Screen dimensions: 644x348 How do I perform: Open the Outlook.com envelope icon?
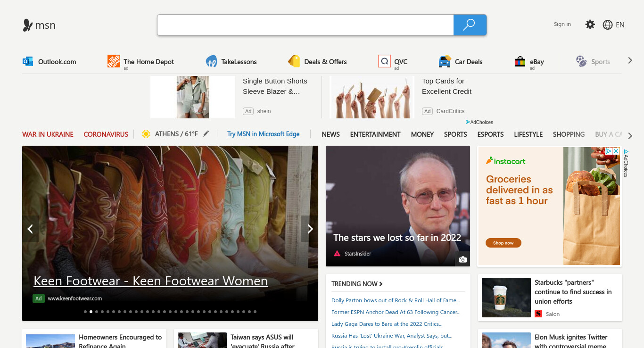pyautogui.click(x=28, y=61)
